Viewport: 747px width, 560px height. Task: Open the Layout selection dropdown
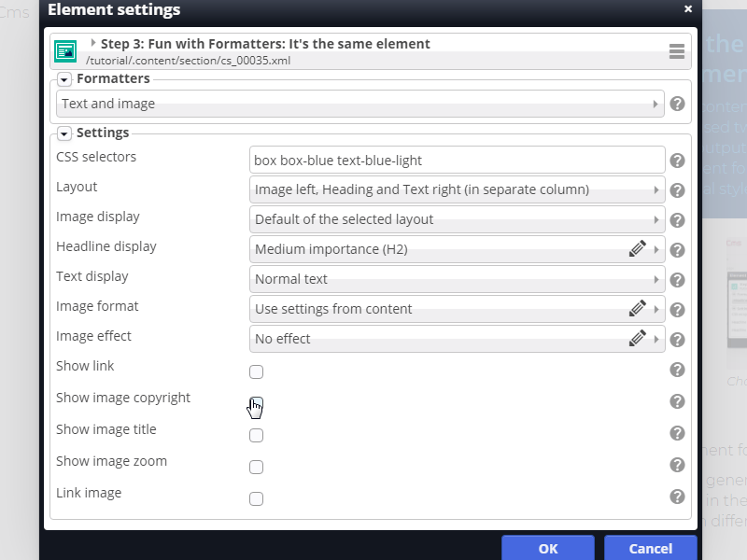[x=458, y=189]
